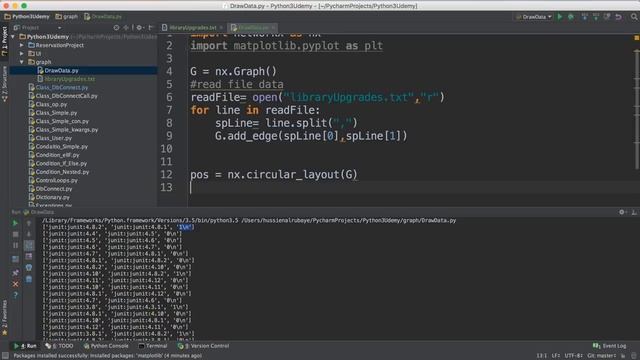Expand the UI folder
This screenshot has width=640, height=360.
point(22,53)
